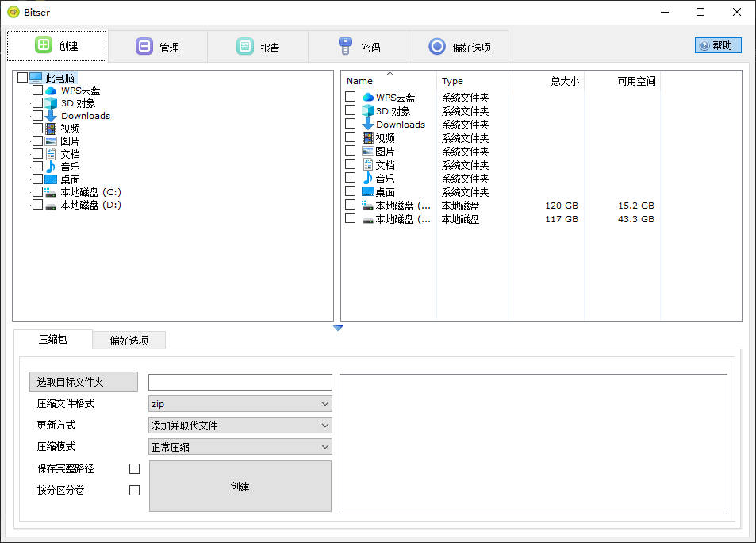The image size is (756, 543).
Task: Expand the 更新方式 dropdown
Action: point(240,426)
